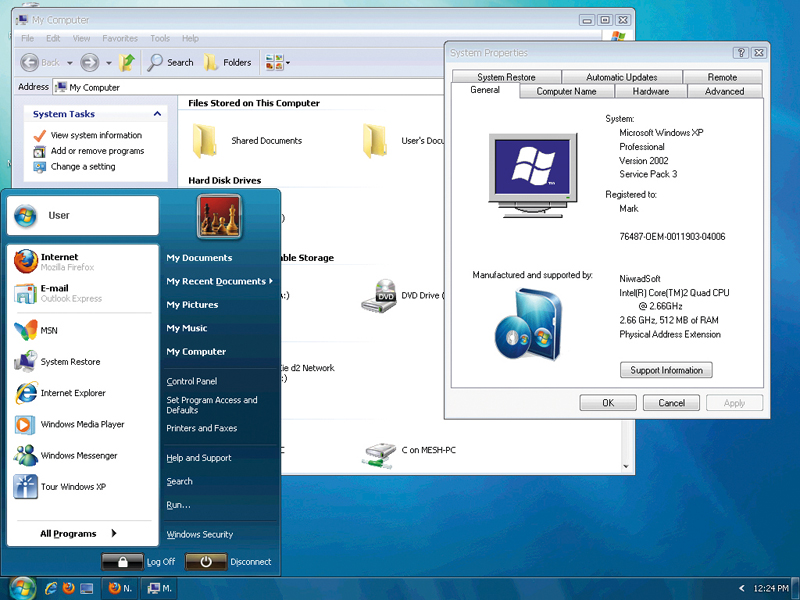Open the View menu

(x=81, y=38)
